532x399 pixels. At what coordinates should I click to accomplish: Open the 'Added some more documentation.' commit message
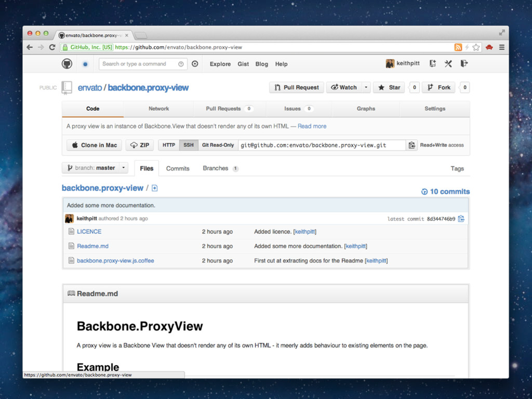coord(111,205)
